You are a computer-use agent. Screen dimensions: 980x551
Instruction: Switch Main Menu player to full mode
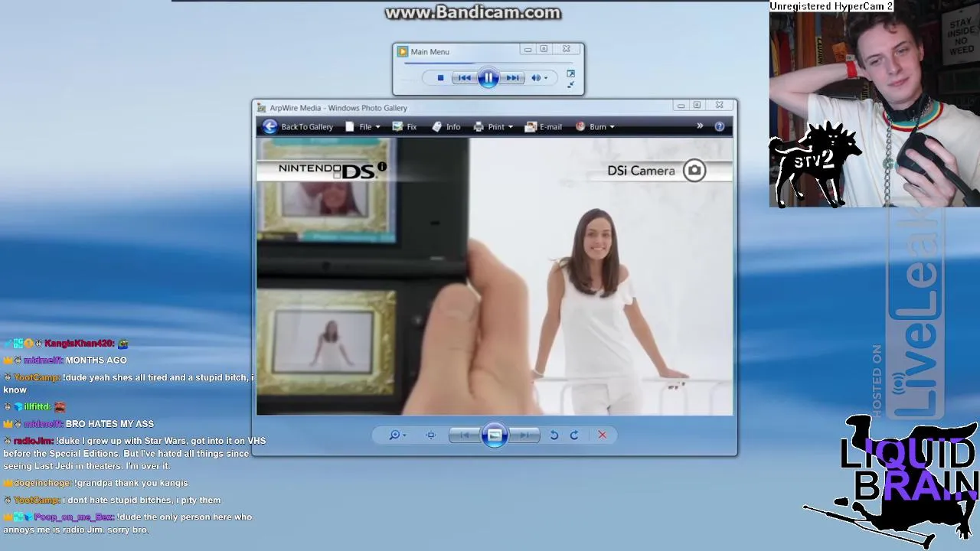coord(570,73)
